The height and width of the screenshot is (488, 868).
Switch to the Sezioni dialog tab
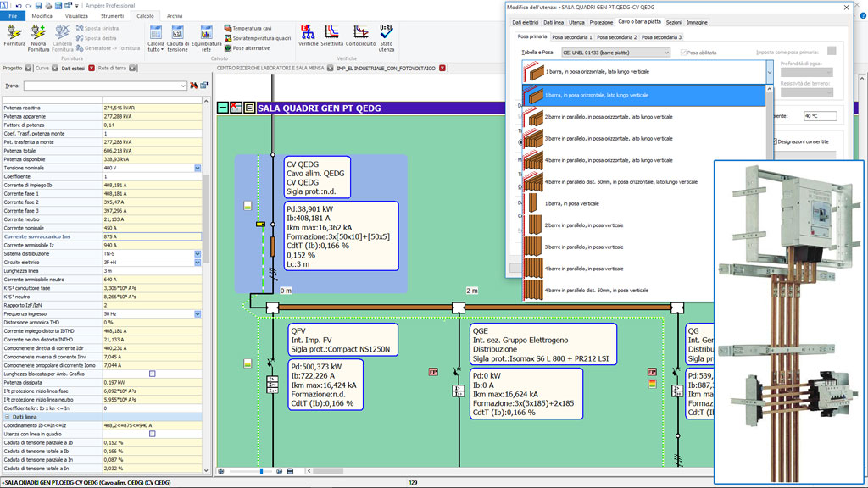point(674,23)
